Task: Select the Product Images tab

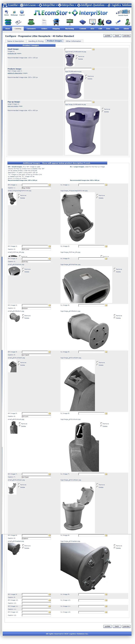Action: click(54, 41)
